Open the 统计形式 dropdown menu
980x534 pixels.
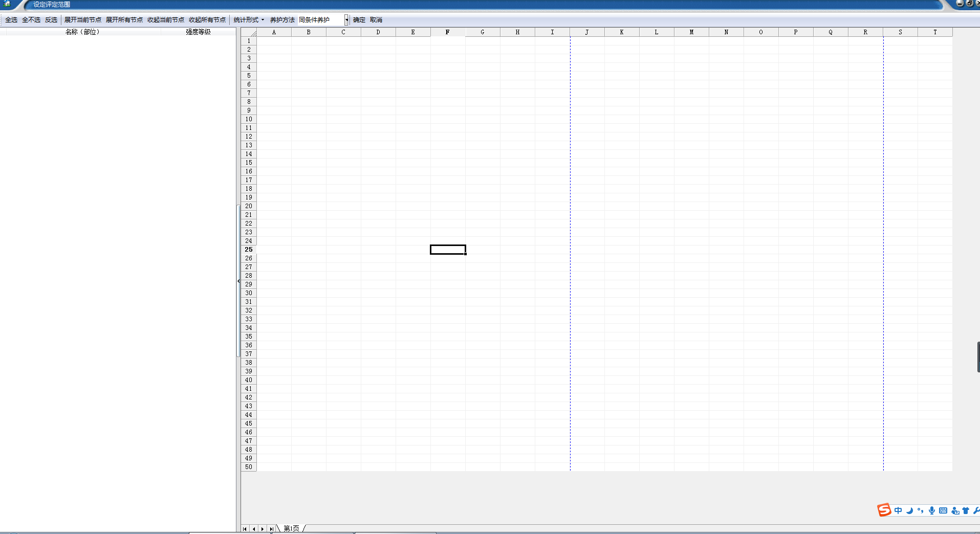[x=249, y=20]
